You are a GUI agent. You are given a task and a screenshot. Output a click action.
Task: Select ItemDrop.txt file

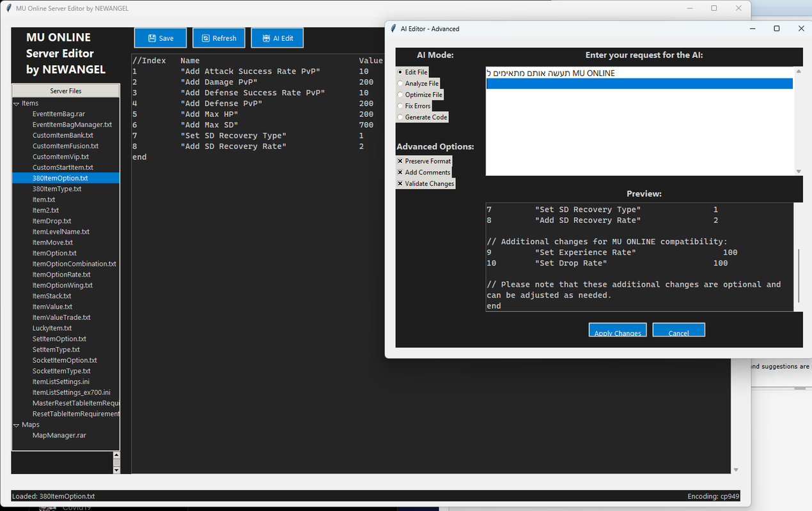52,221
